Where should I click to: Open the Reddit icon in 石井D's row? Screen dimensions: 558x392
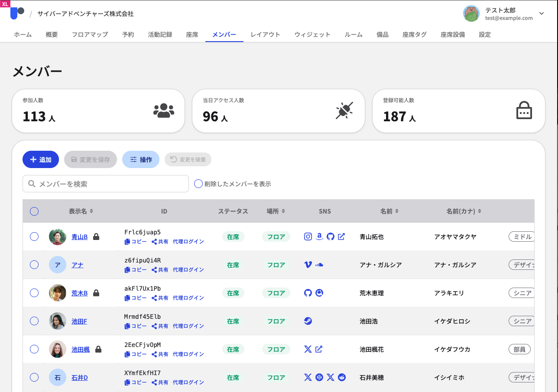(342, 377)
